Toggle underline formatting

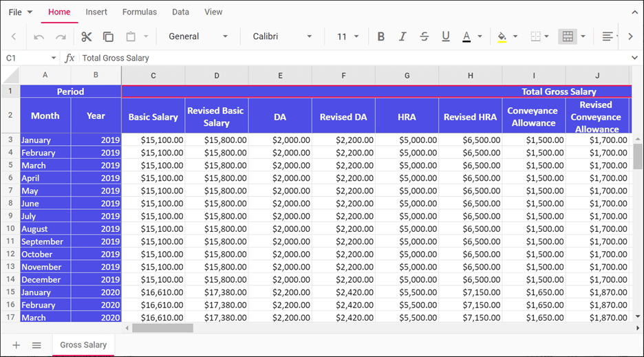point(446,36)
